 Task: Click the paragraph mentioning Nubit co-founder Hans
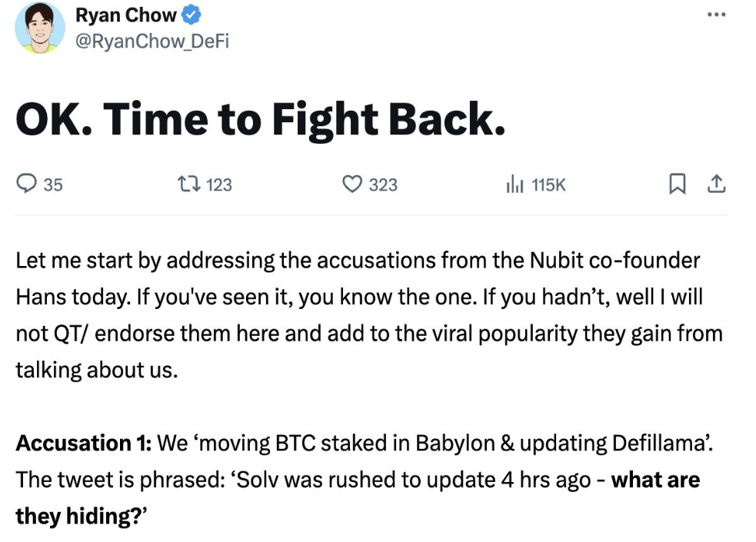click(369, 315)
